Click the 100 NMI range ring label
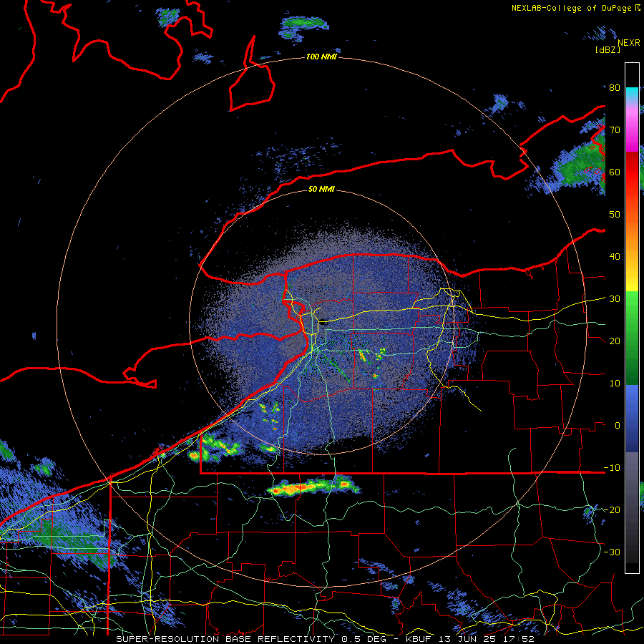644x644 pixels. tap(321, 57)
